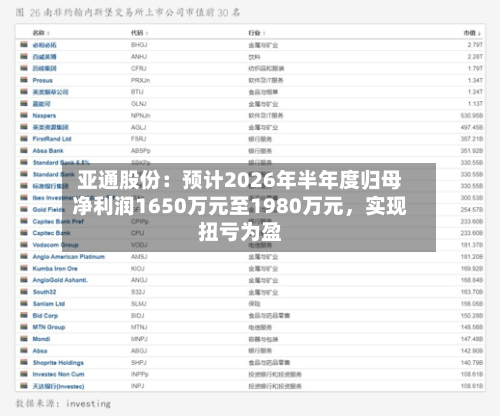Open the Sanlam Ltd link
The height and width of the screenshot is (416, 500).
[49, 304]
